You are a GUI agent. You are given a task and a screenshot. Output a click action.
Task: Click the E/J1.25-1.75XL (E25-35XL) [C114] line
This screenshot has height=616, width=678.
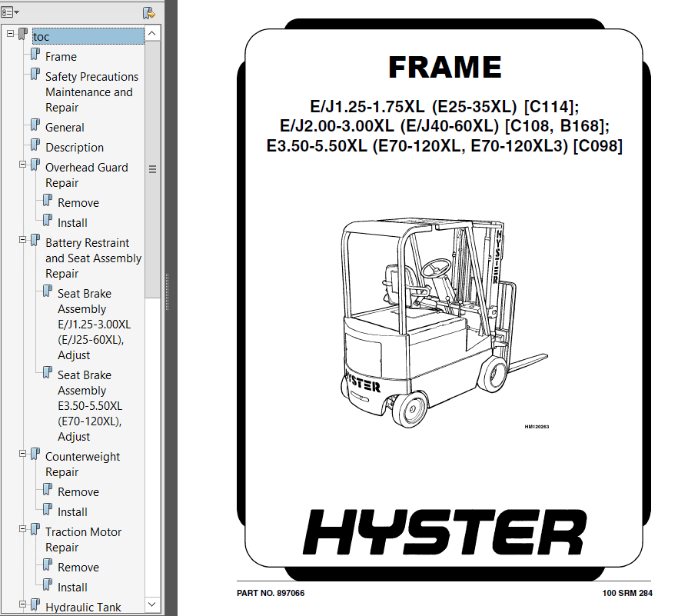click(444, 106)
